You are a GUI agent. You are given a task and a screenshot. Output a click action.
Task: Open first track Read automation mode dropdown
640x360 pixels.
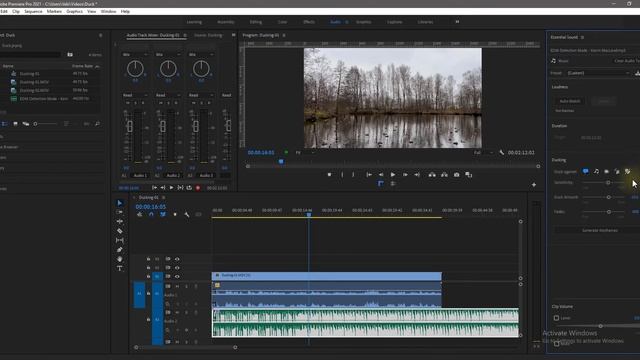click(135, 95)
